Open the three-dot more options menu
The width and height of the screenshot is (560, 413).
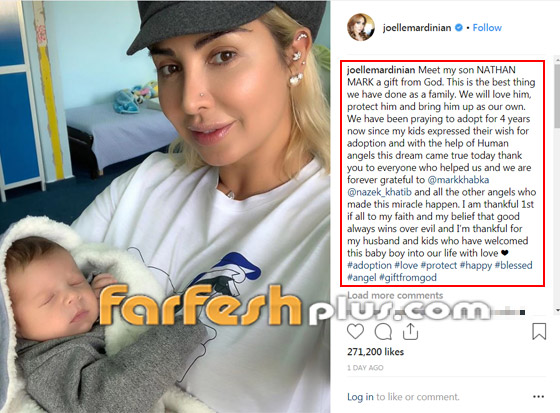pyautogui.click(x=538, y=397)
